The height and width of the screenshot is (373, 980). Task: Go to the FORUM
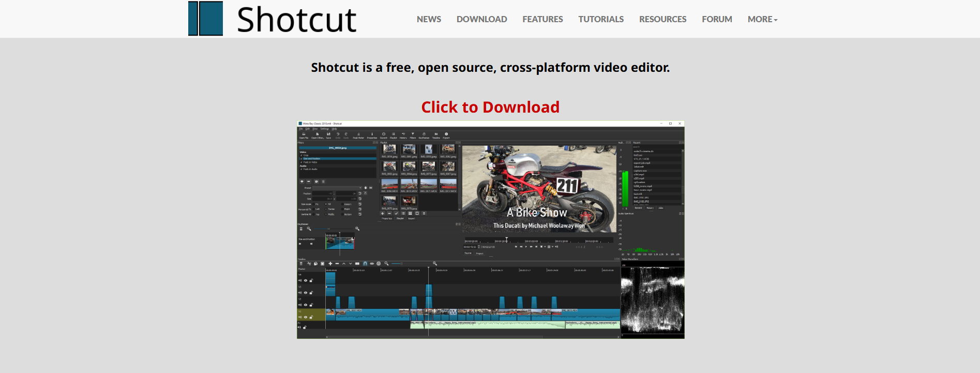pyautogui.click(x=717, y=19)
